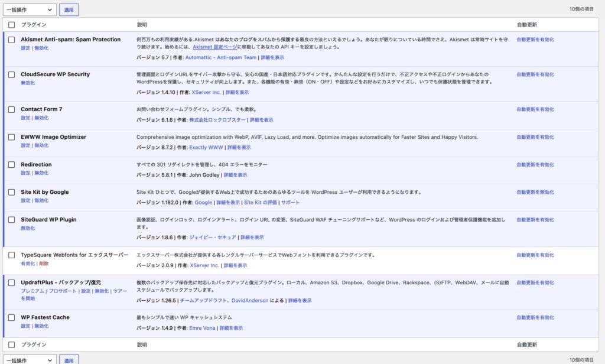Enable auto-updates for Contact Form 7
Screen dimensions: 605x364
535,110
